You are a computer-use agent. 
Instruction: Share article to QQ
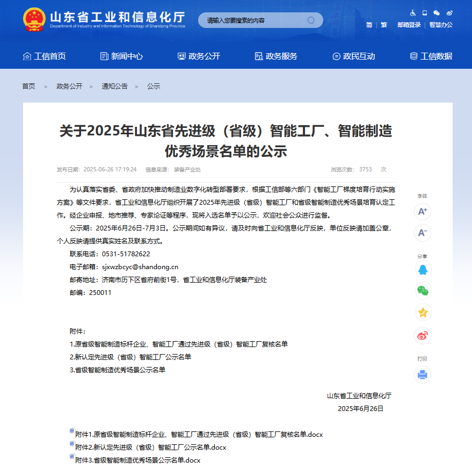423,270
